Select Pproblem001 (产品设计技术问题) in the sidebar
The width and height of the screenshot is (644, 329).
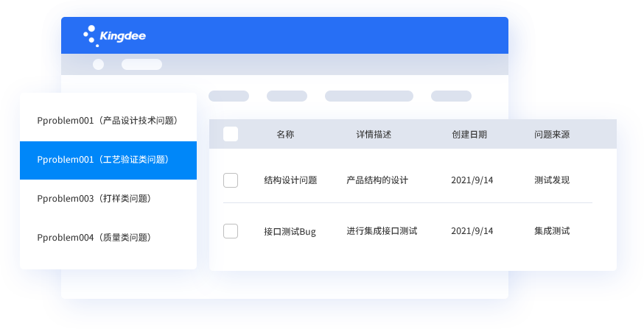click(x=107, y=120)
